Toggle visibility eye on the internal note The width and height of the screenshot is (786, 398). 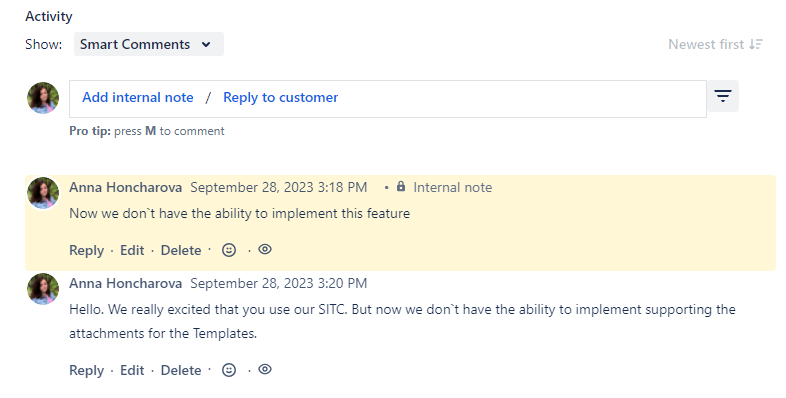coord(265,249)
